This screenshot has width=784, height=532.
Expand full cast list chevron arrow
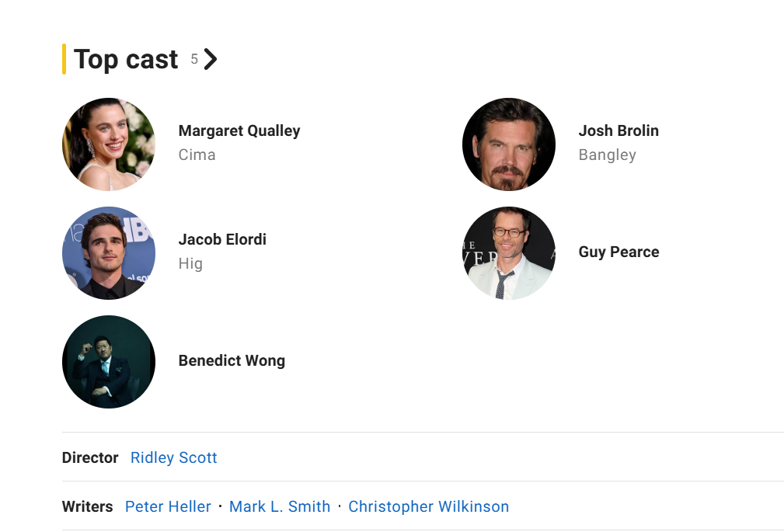tap(211, 60)
